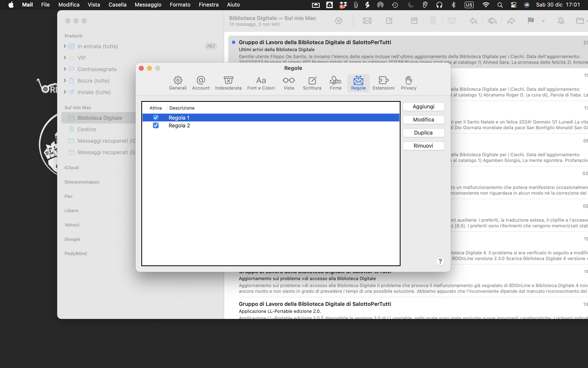588x368 pixels.
Task: Click the Attiva column header
Action: coord(156,108)
